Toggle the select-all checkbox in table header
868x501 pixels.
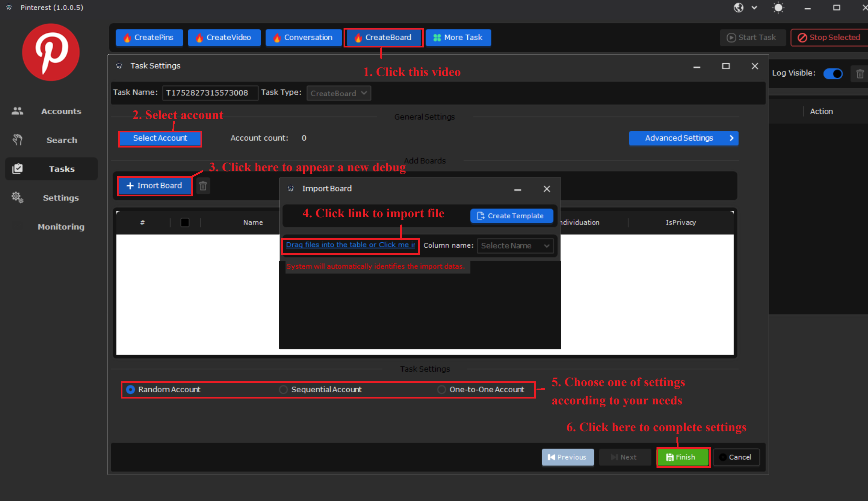click(185, 222)
